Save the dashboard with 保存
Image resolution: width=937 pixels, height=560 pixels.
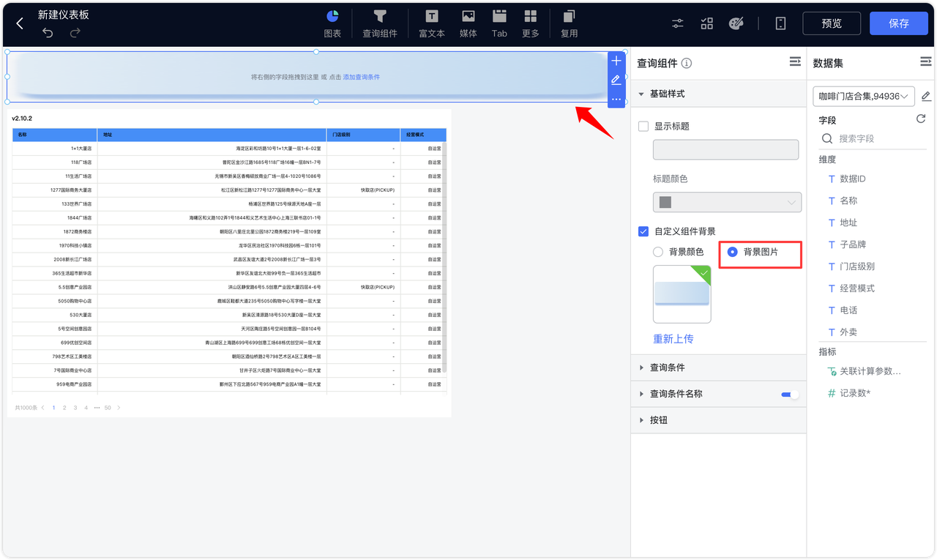tap(899, 23)
